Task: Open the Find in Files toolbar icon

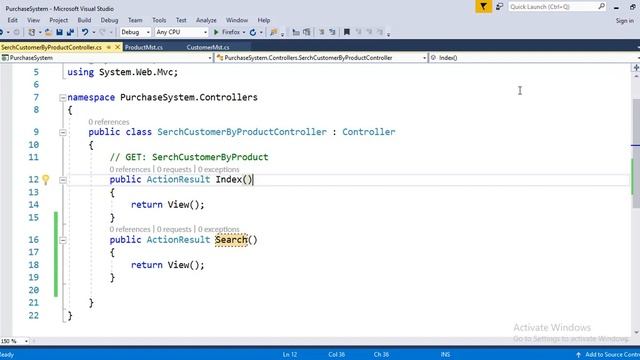Action: pyautogui.click(x=273, y=32)
